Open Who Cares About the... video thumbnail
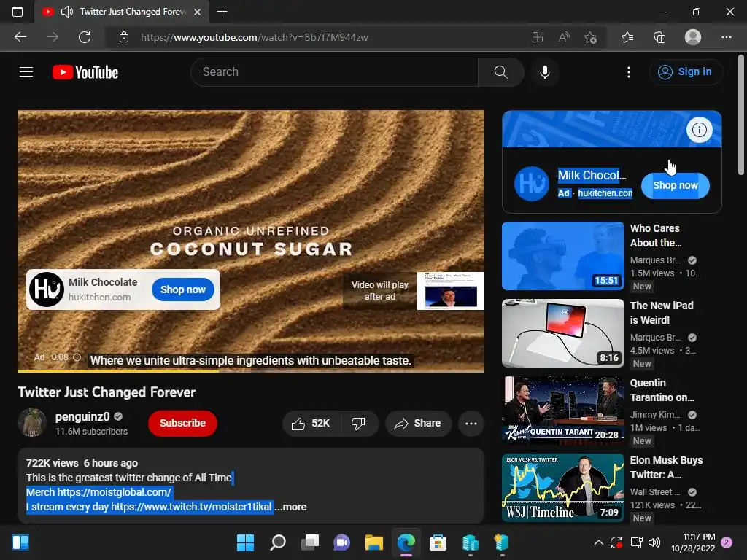 (562, 256)
